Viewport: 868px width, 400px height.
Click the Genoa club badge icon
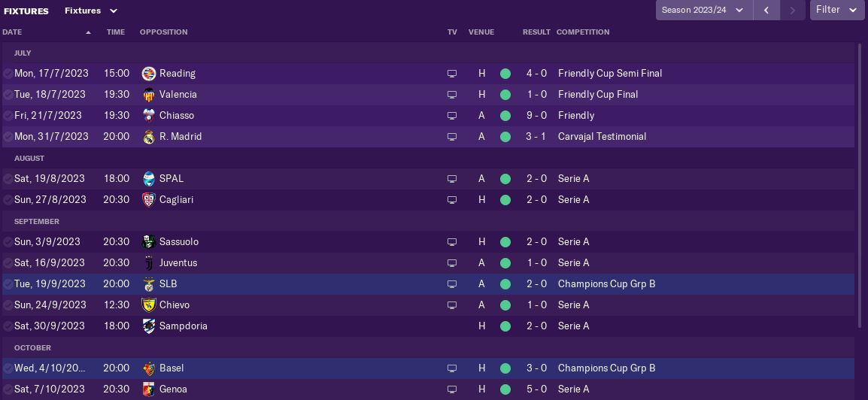149,389
